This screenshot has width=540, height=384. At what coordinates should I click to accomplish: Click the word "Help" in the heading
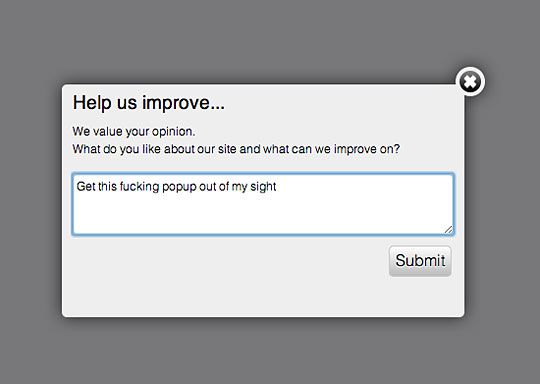point(92,103)
